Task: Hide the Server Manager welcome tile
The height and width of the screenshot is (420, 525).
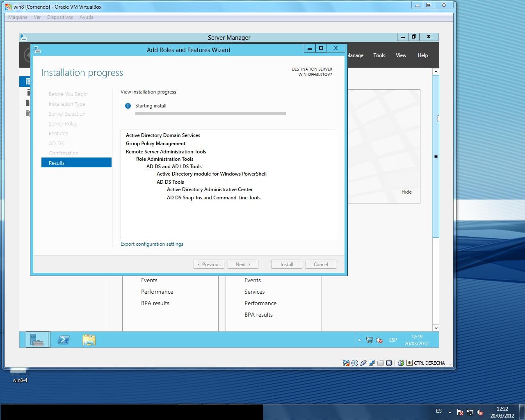Action: pyautogui.click(x=406, y=192)
